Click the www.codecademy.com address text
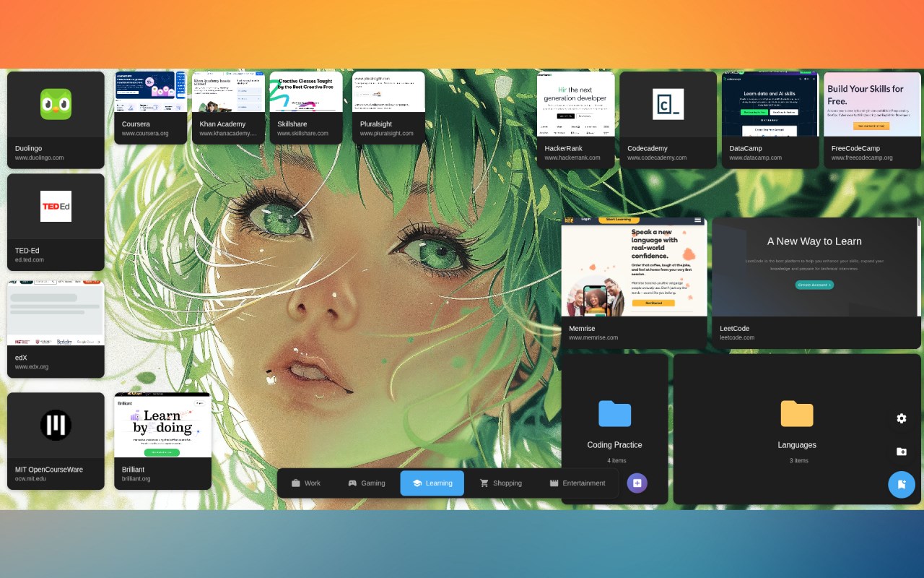The width and height of the screenshot is (924, 578). tap(657, 158)
